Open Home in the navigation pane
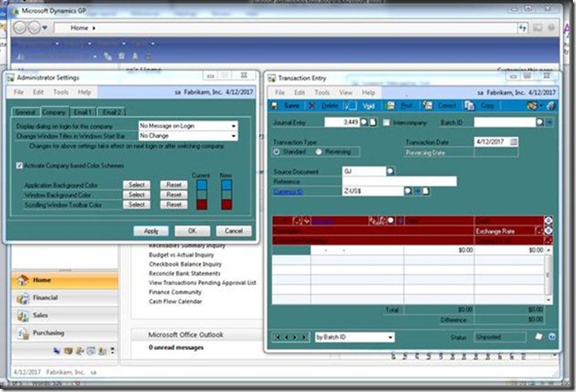This screenshot has height=392, width=576. [x=65, y=280]
